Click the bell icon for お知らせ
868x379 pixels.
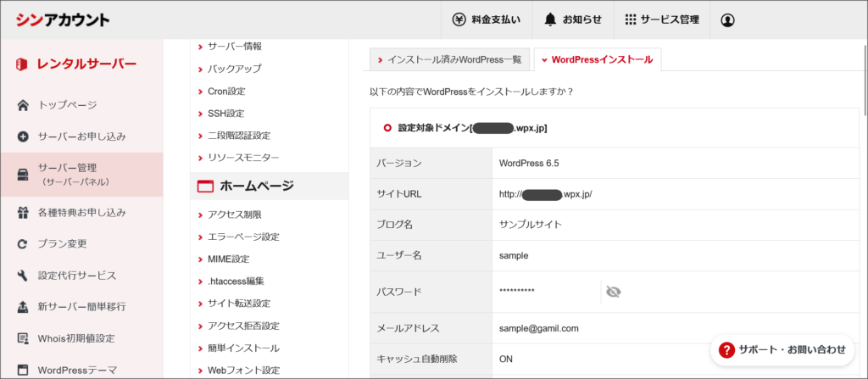(549, 20)
